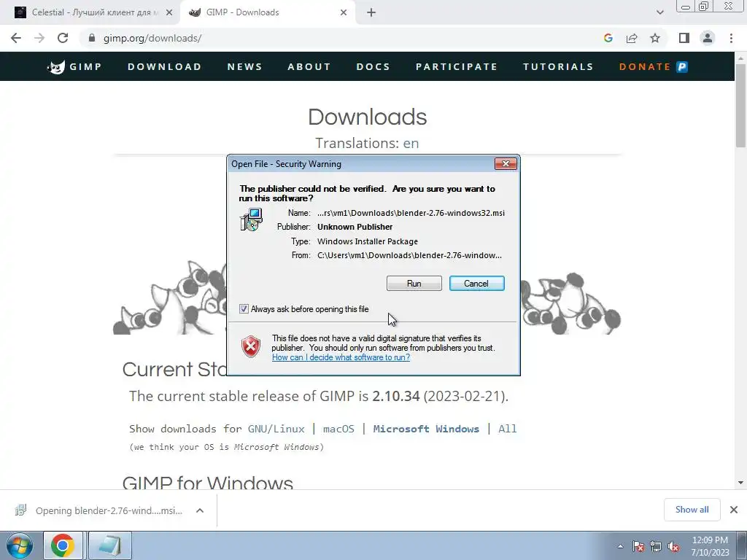747x560 pixels.
Task: Open the tab search chevron
Action: [x=659, y=12]
